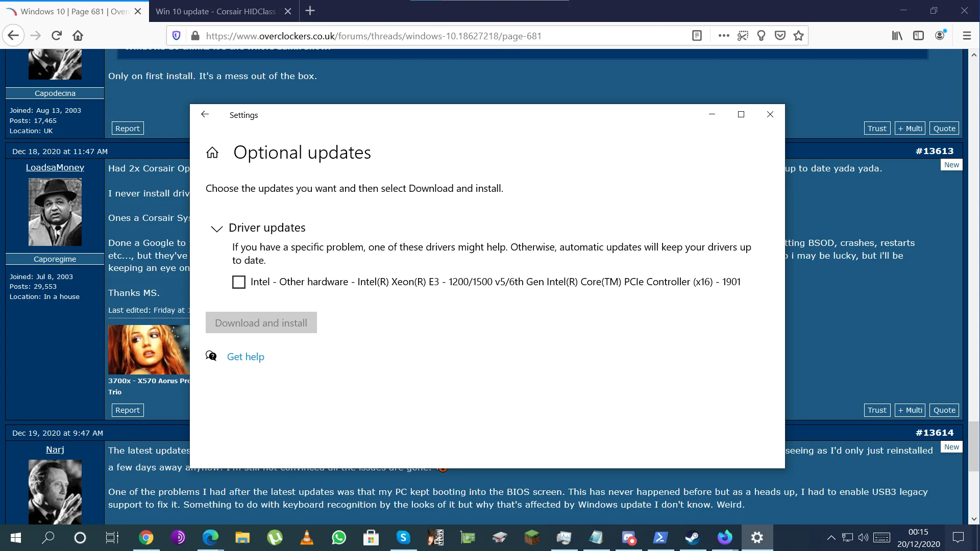Check the Intel PCIe Controller driver checkbox

coord(239,282)
